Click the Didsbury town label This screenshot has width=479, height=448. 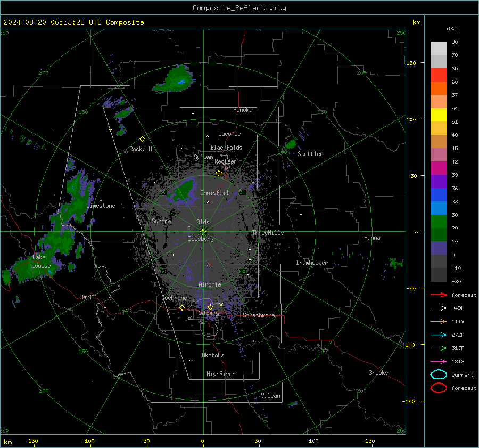201,239
